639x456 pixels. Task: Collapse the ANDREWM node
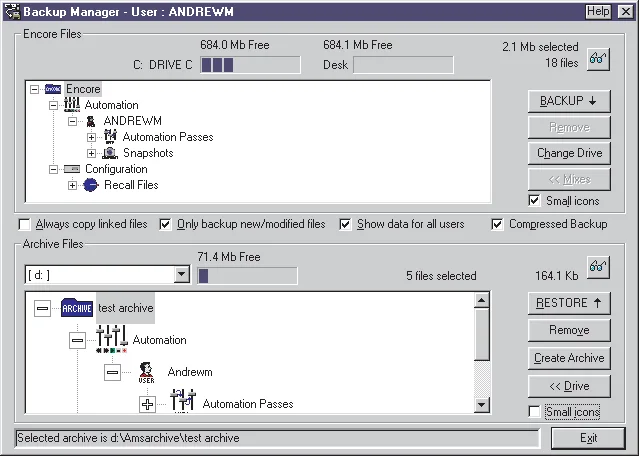click(x=73, y=121)
